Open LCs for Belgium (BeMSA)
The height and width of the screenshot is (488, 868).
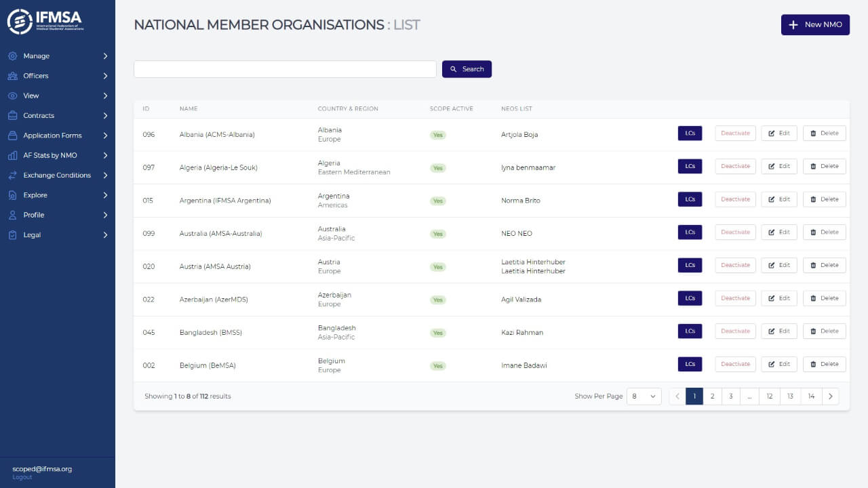coord(690,364)
